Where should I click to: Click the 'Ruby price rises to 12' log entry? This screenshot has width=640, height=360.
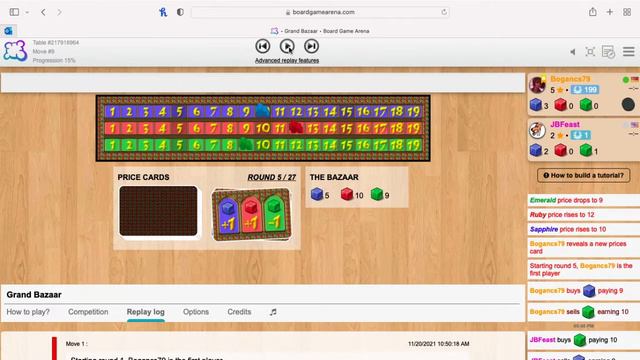584,215
